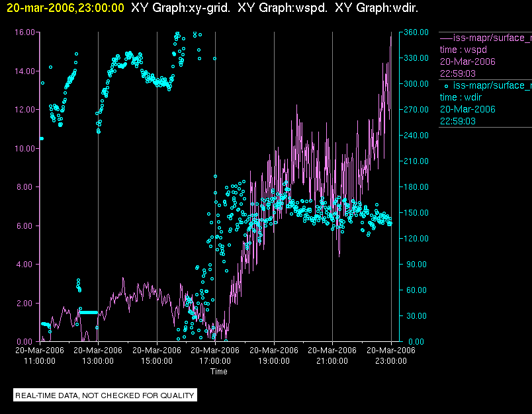The image size is (532, 414).
Task: Click the yellow timestamp 20-mar-2006,23:00:00
Action: click(66, 8)
